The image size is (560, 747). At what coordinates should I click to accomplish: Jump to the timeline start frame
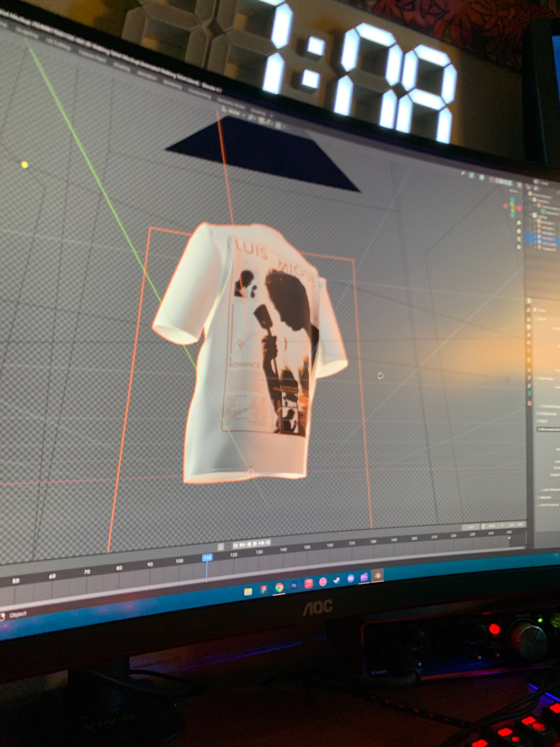pos(235,545)
